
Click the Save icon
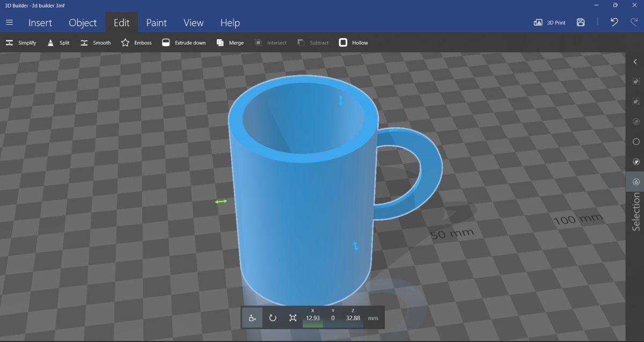(581, 22)
